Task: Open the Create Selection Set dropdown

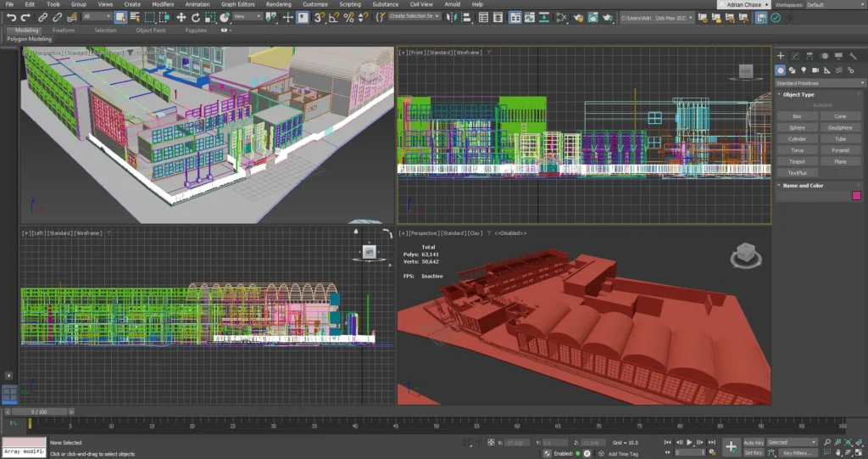Action: click(x=414, y=17)
